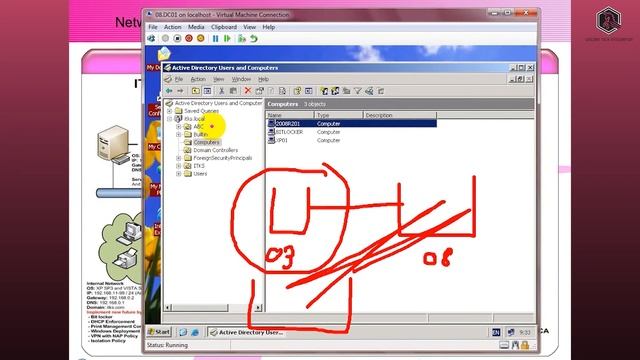
Task: Click the keyboard icon in VM status bar
Action: coord(504,345)
